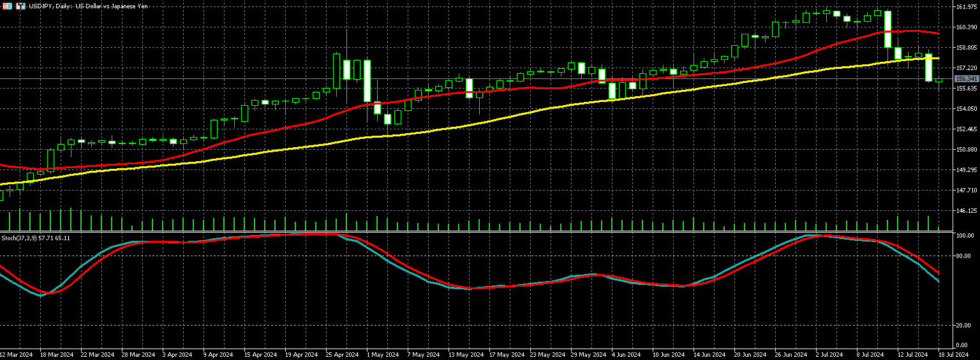Click the current price tag 156.341
Viewport: 980px width, 360px height.
click(x=966, y=79)
